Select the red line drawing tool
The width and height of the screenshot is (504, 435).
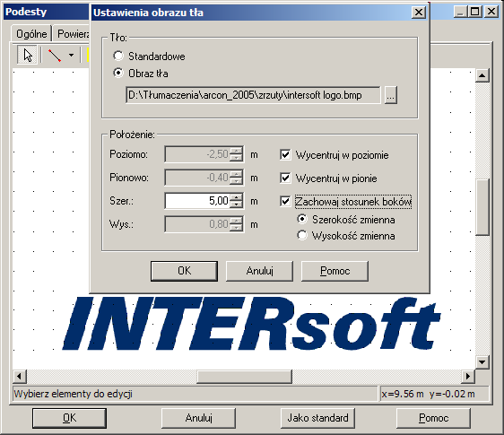coord(55,56)
